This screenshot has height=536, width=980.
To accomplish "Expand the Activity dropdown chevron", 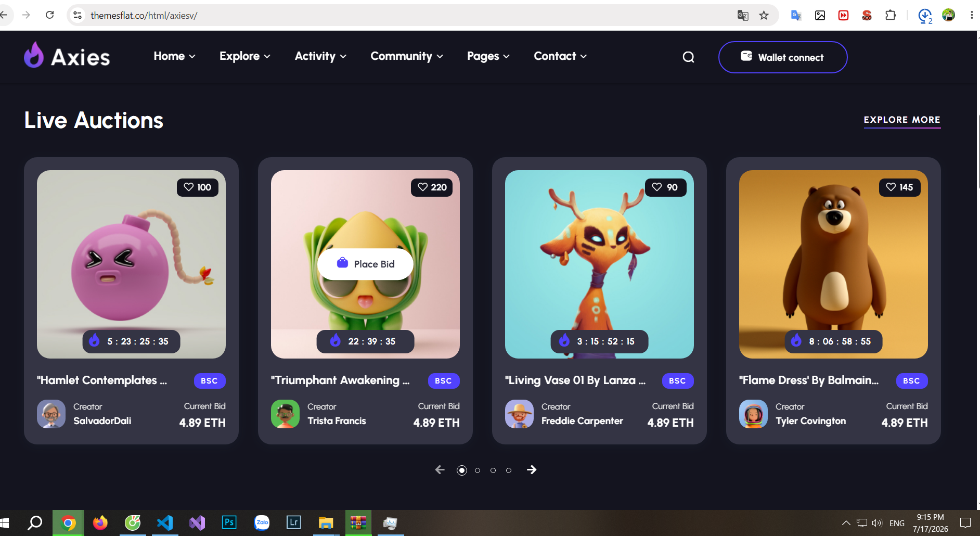I will point(343,57).
